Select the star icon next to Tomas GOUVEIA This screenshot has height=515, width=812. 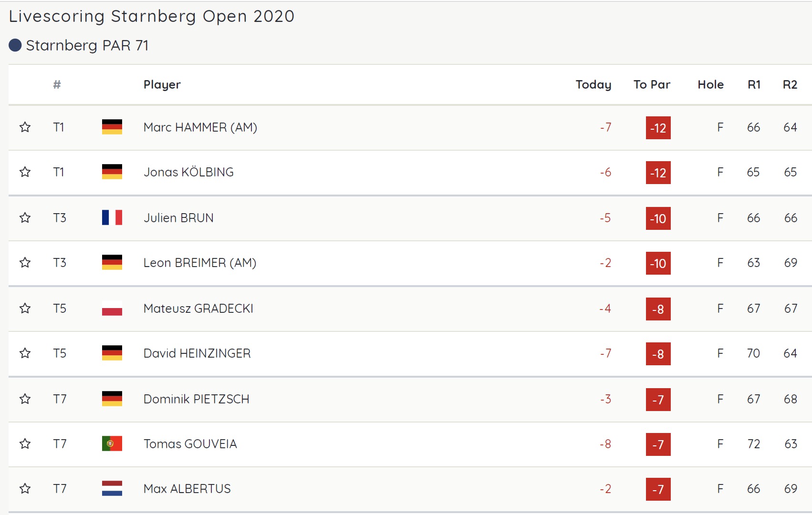pos(25,444)
